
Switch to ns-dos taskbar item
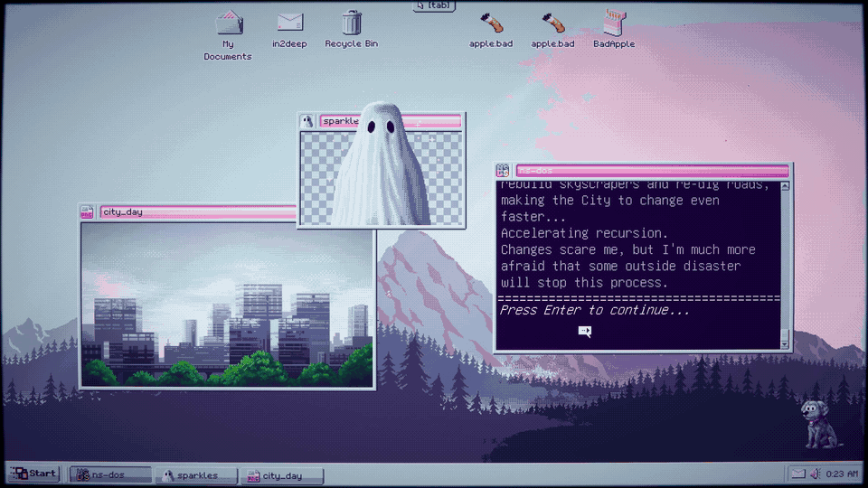point(110,474)
